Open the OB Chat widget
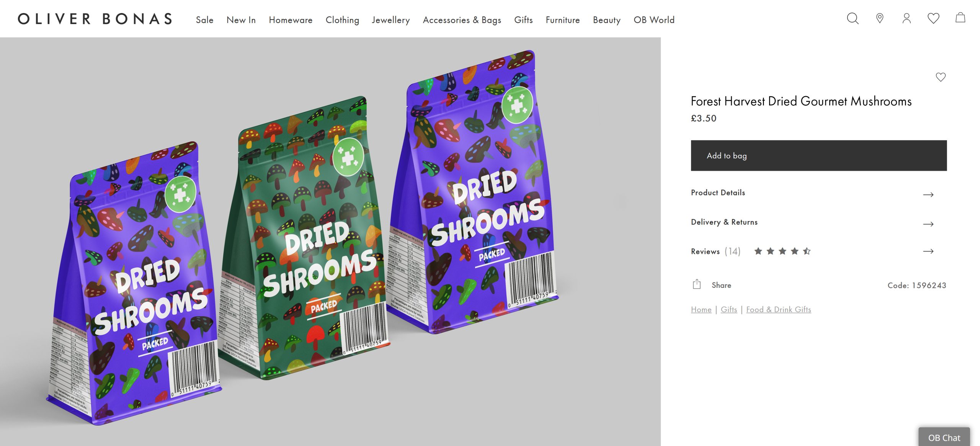 point(944,437)
